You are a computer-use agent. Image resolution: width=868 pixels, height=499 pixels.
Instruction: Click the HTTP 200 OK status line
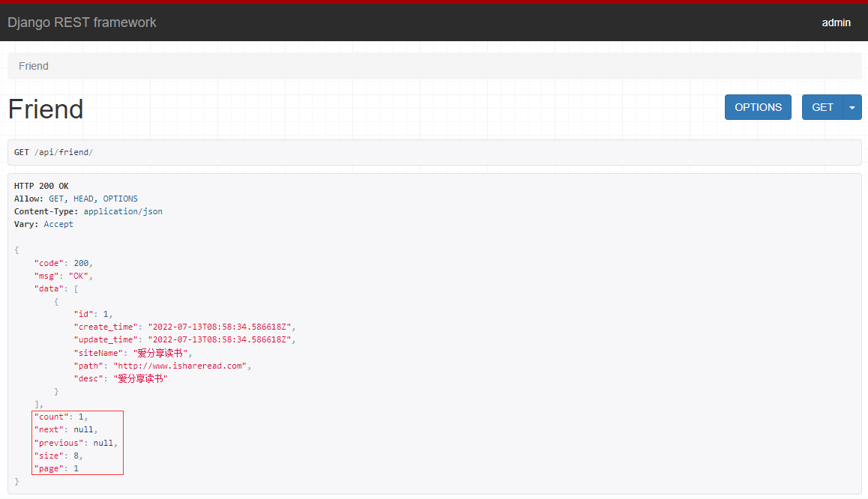[x=41, y=186]
